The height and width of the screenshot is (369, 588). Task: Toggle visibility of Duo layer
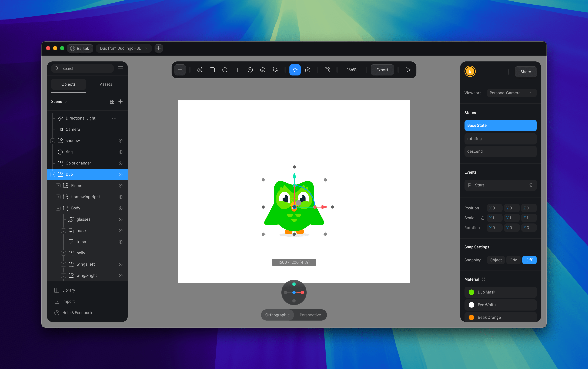121,174
